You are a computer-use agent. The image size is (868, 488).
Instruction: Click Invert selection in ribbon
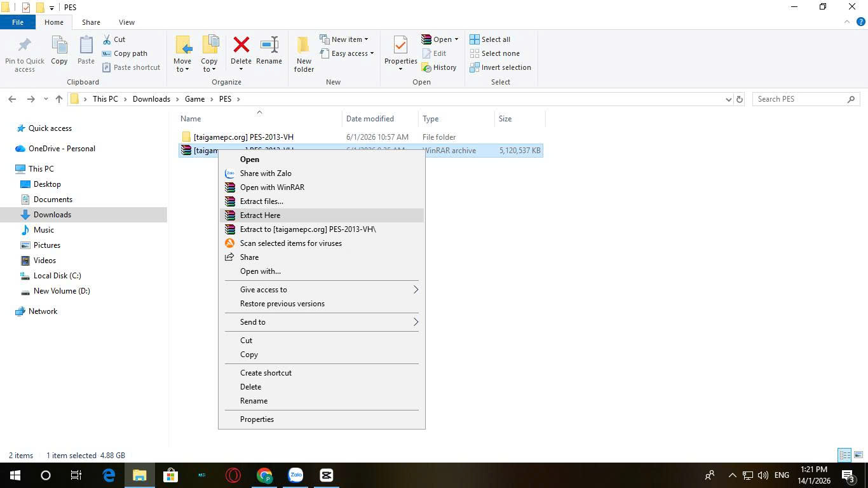click(500, 67)
